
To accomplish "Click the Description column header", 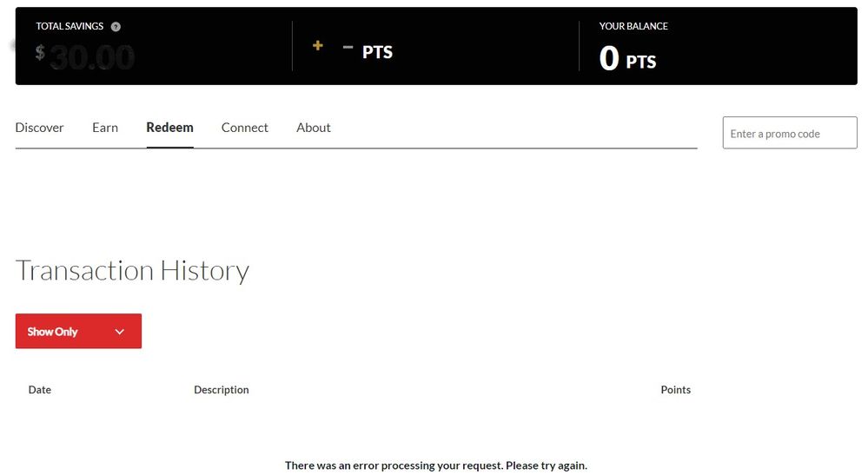I will click(x=222, y=390).
